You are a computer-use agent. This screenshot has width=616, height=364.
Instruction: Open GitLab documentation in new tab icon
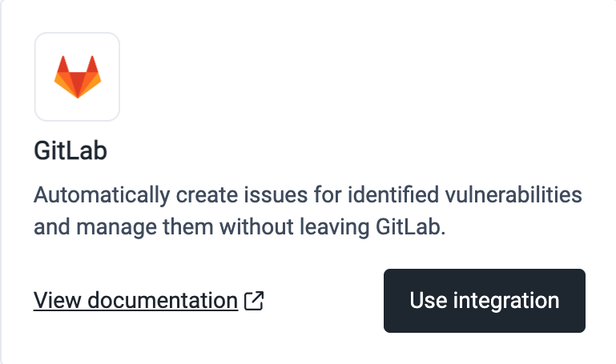click(x=254, y=301)
